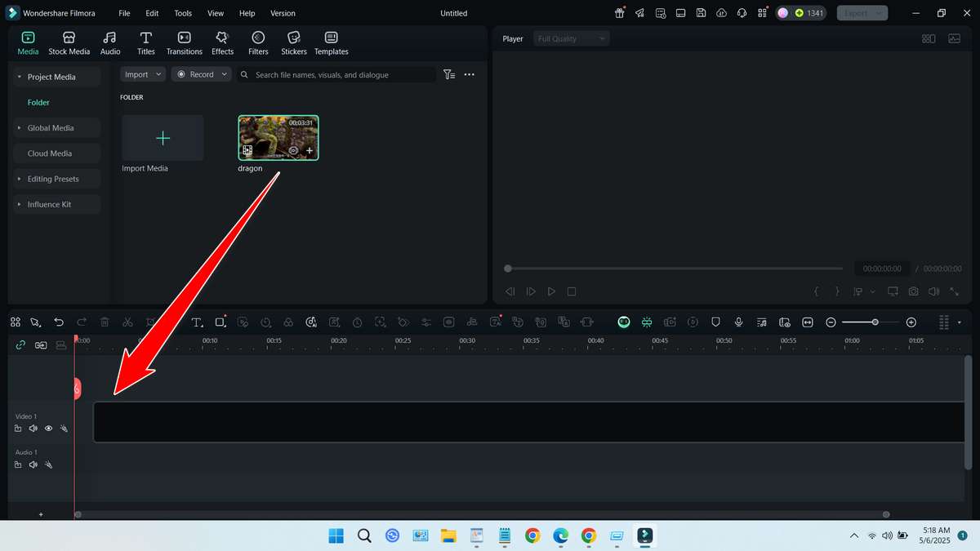Click Import Media in the media panel
Screen dimensions: 980x551
162,139
